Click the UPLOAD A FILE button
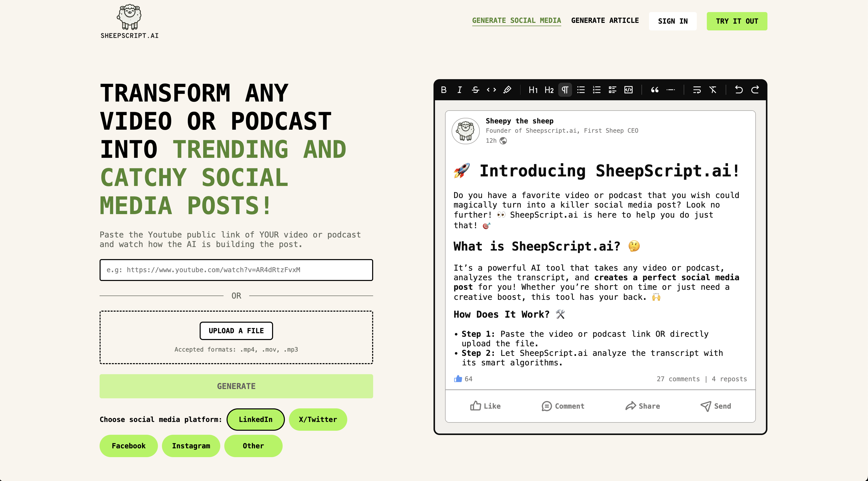 tap(236, 330)
